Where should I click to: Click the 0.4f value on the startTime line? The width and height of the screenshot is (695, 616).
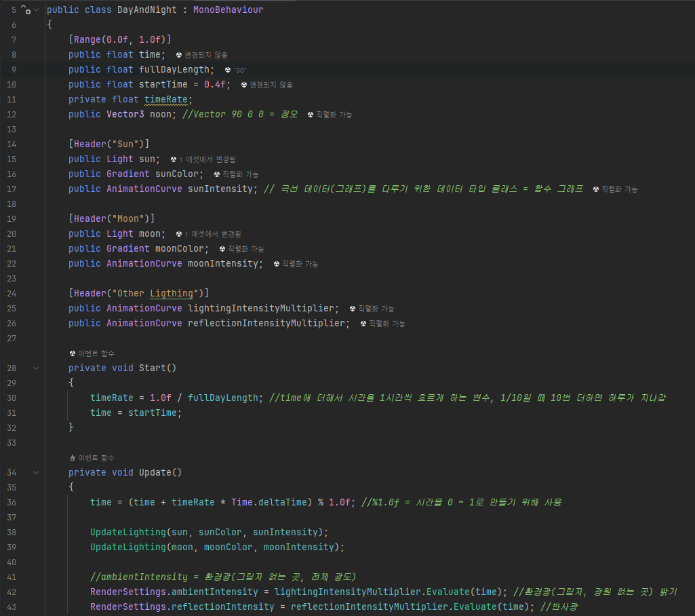coord(214,84)
